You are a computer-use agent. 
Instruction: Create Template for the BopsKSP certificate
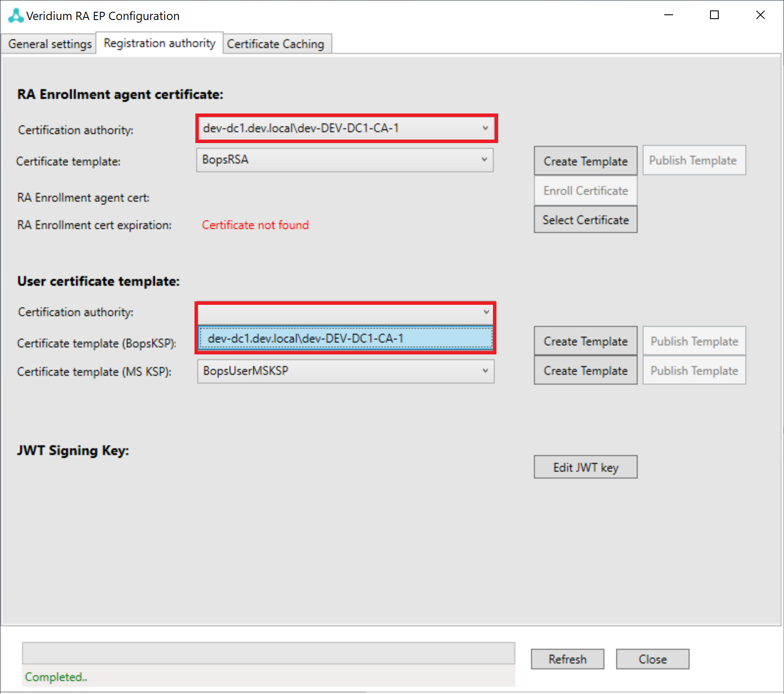[x=585, y=341]
